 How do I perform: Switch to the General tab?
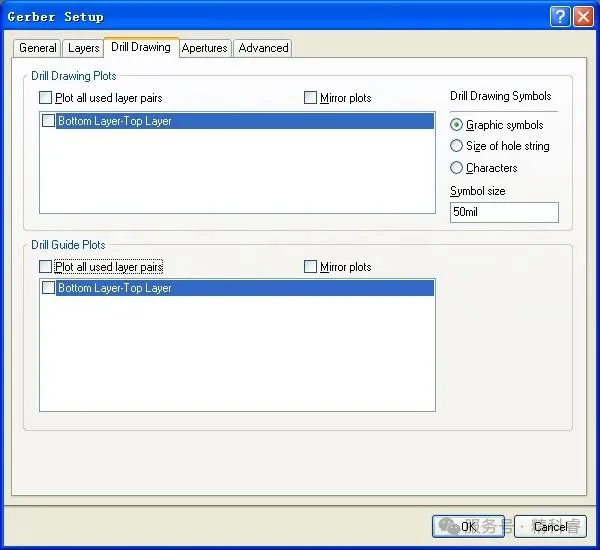click(x=38, y=48)
